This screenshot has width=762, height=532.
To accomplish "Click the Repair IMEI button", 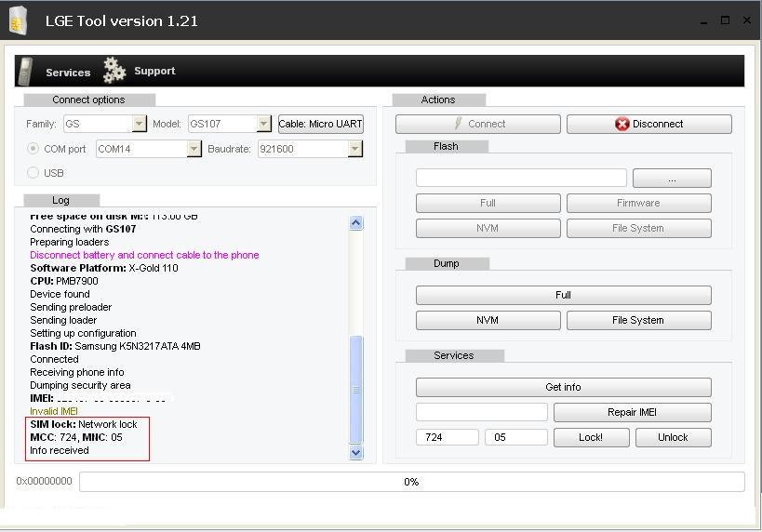I will (x=633, y=412).
